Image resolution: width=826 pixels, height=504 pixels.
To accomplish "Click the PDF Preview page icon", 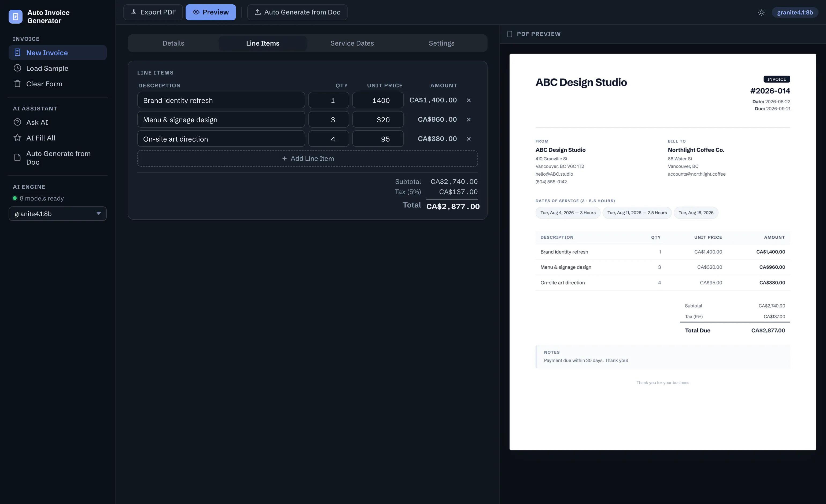I will pyautogui.click(x=510, y=34).
